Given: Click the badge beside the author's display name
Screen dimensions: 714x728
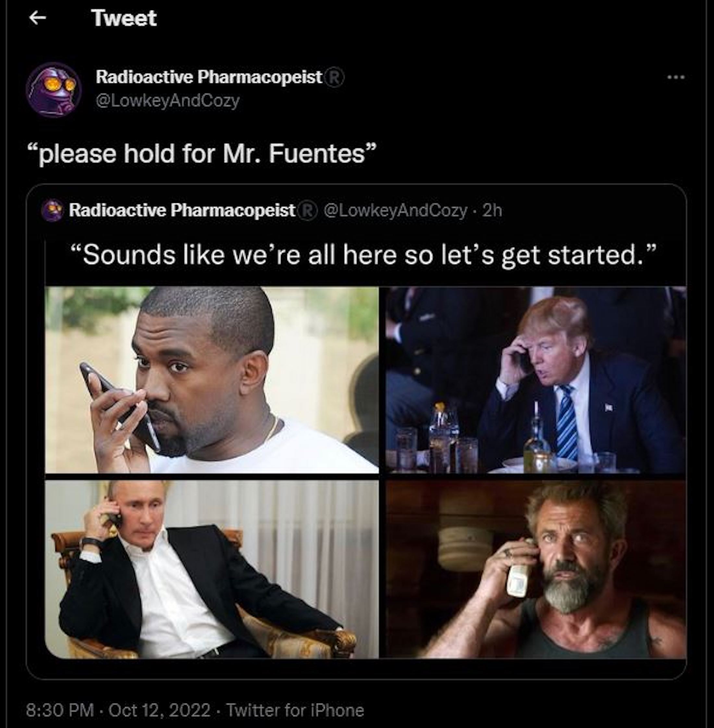Looking at the screenshot, I should (336, 78).
